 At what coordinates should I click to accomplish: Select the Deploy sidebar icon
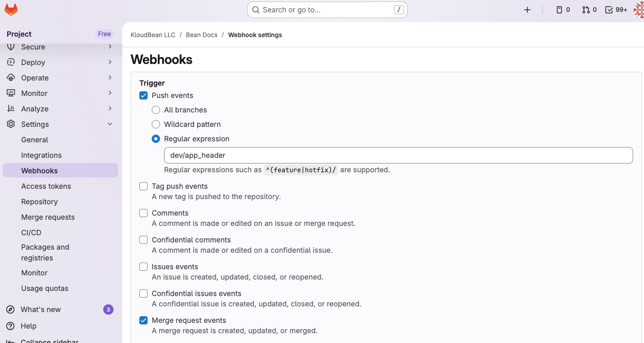point(11,62)
